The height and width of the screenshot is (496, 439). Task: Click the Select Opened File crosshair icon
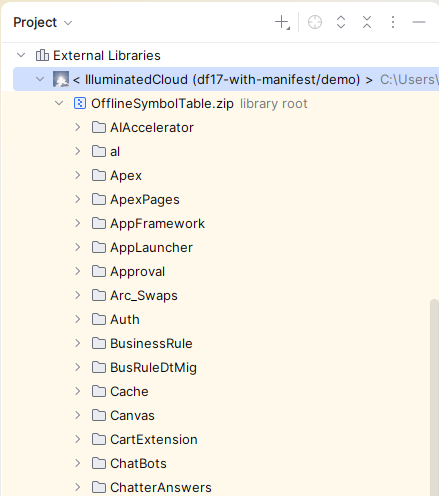click(315, 22)
